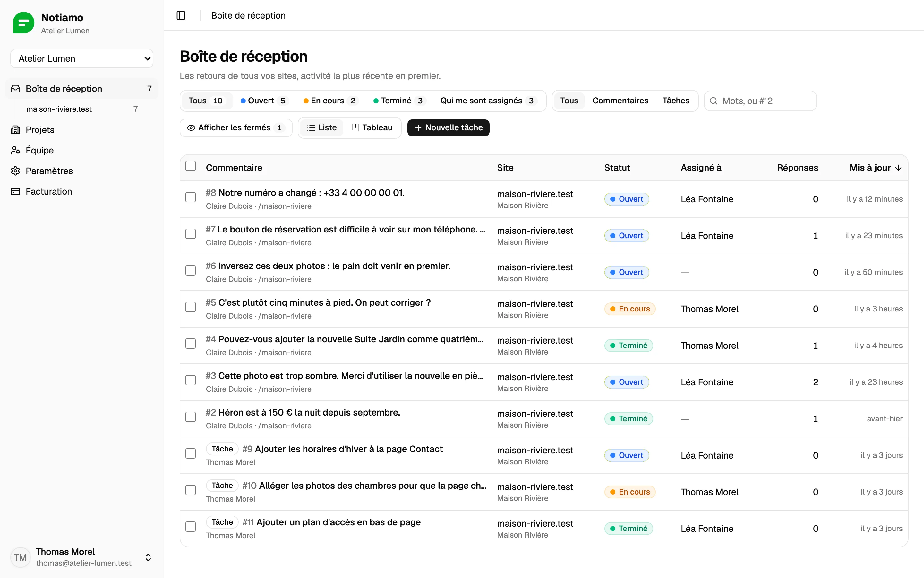The width and height of the screenshot is (924, 578).
Task: Open maison-riviere.test in sidebar
Action: tap(82, 109)
